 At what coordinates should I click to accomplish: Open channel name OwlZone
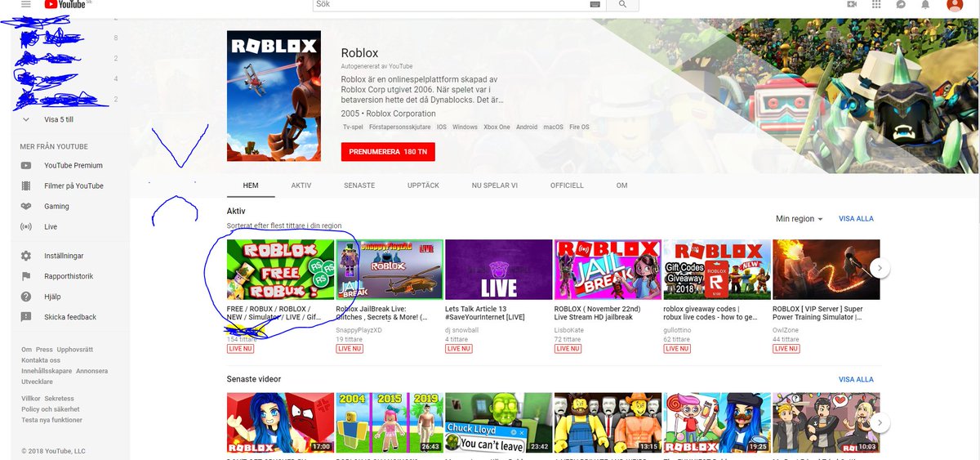[x=786, y=328]
